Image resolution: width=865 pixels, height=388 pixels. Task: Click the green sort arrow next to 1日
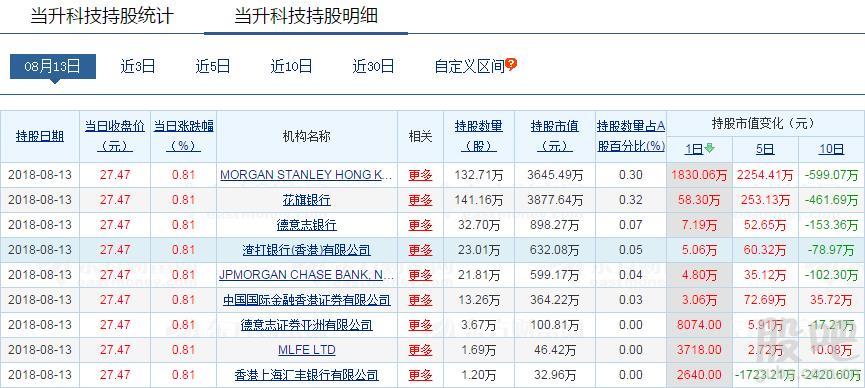point(709,148)
